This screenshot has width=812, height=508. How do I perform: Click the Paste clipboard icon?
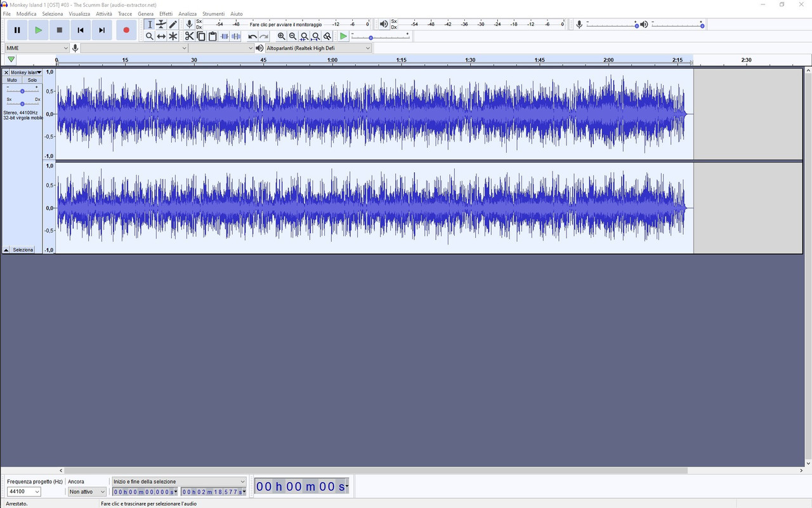(213, 36)
